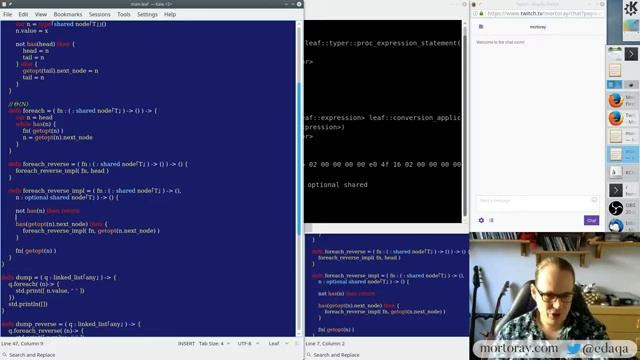Open the Bookmarks menu

[68, 14]
